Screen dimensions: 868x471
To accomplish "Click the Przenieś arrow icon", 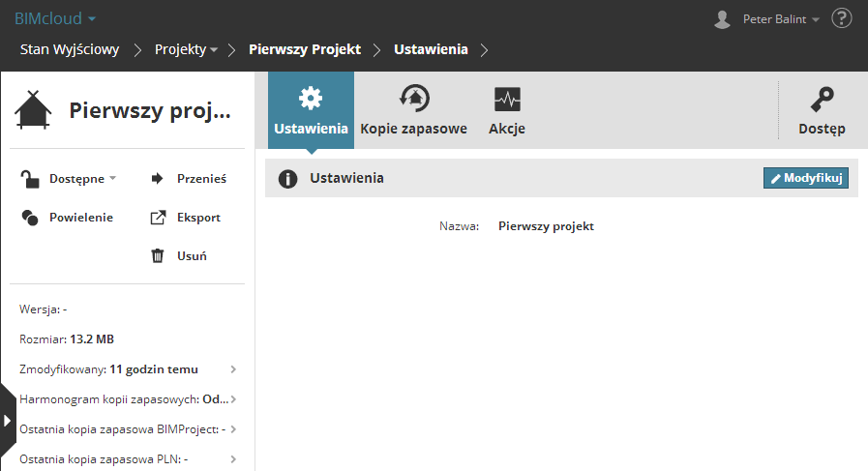I will pos(158,178).
